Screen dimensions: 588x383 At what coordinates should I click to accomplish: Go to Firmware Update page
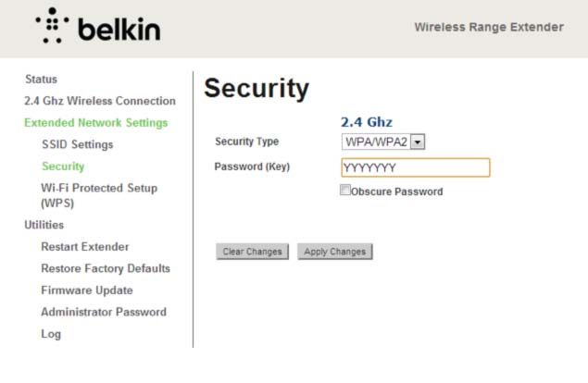[x=87, y=290]
